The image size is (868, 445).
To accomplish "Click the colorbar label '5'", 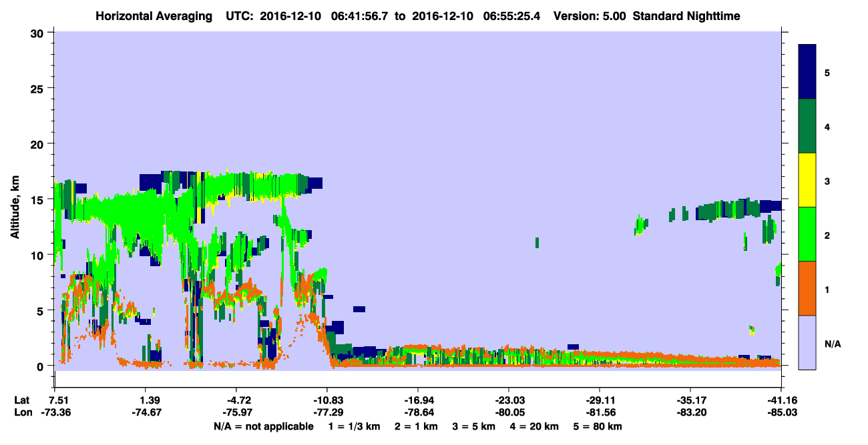I will coord(827,72).
